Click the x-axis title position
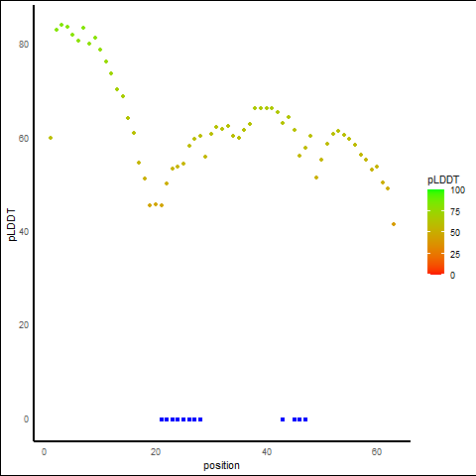This screenshot has width=476, height=476. [x=221, y=465]
